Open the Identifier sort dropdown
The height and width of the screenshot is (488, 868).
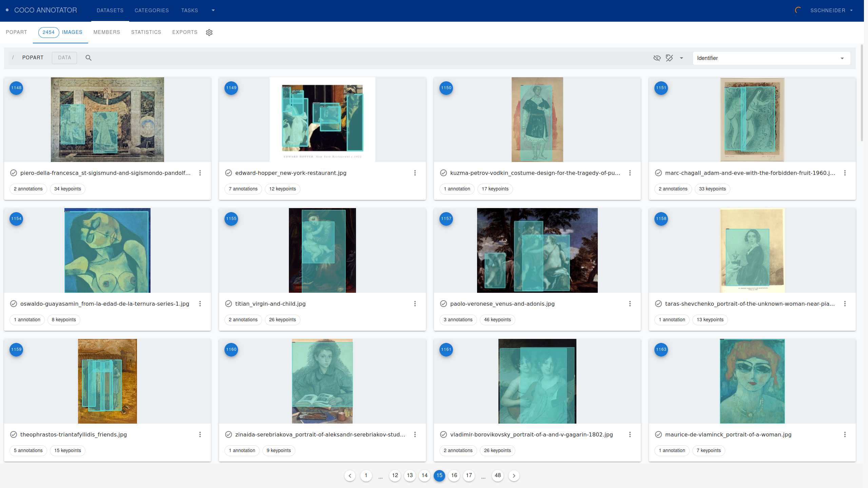click(x=771, y=58)
